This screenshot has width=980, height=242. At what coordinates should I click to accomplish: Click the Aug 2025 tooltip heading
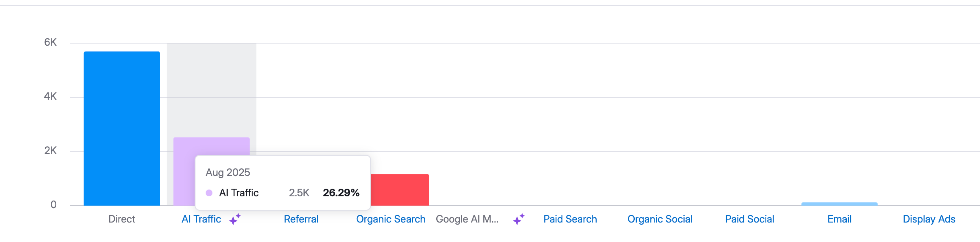pyautogui.click(x=228, y=173)
